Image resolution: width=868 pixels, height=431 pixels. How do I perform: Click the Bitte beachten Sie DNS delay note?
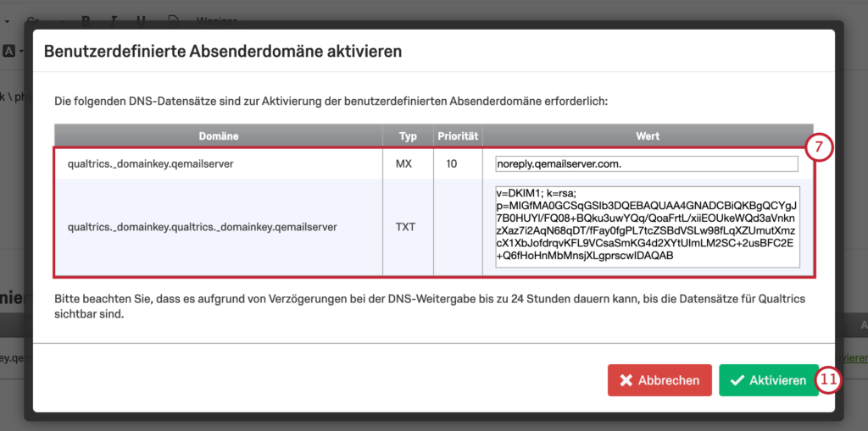pyautogui.click(x=430, y=307)
